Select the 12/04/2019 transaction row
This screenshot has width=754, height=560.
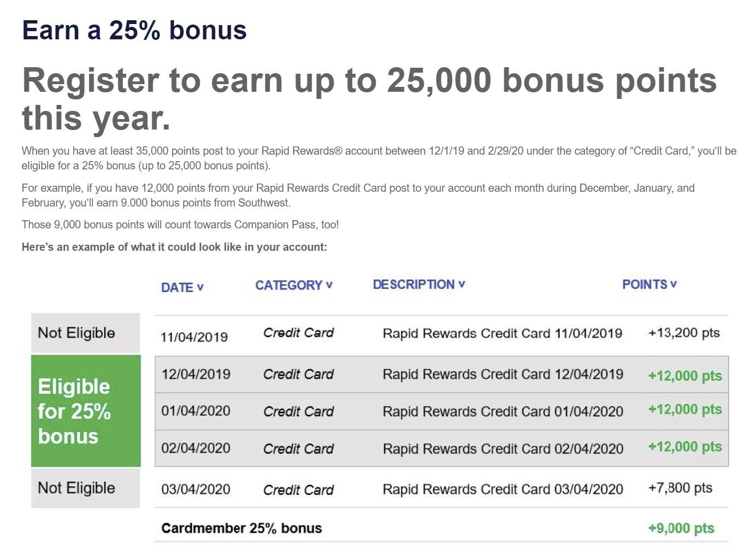441,374
